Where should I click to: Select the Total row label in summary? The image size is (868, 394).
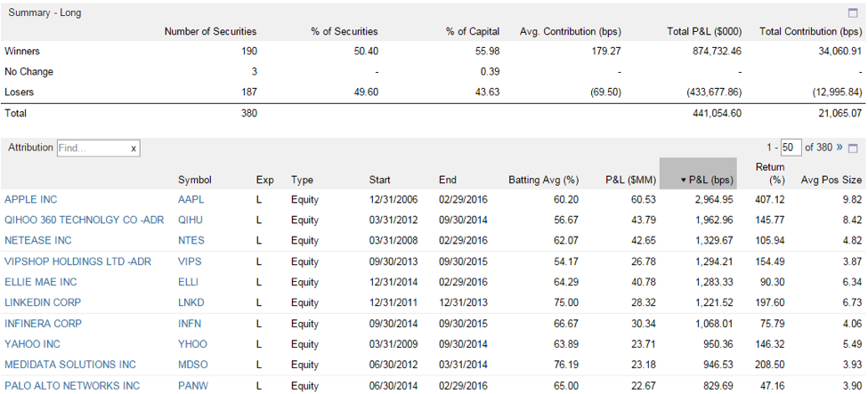tap(15, 114)
